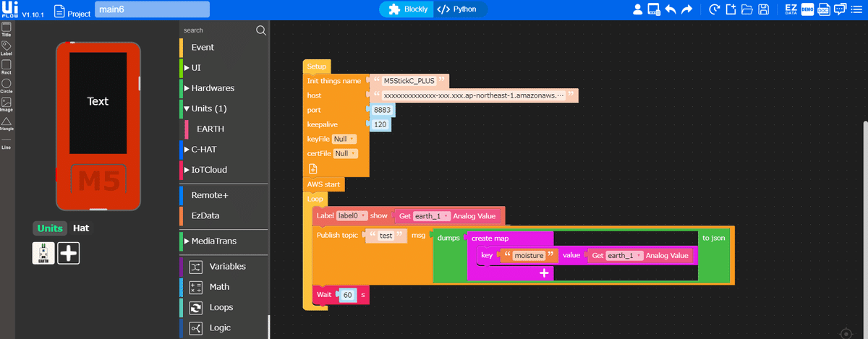Screen dimensions: 868x339
Task: Select the Rect shape tool
Action: click(6, 67)
